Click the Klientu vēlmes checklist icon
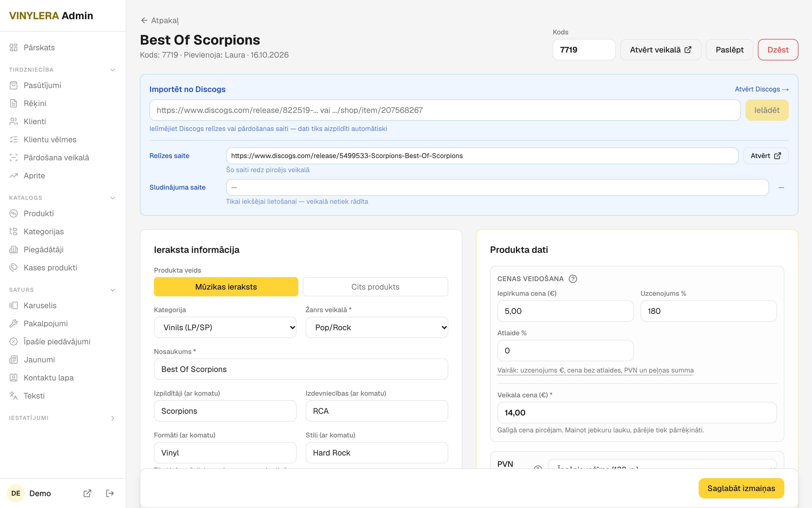 pos(14,139)
